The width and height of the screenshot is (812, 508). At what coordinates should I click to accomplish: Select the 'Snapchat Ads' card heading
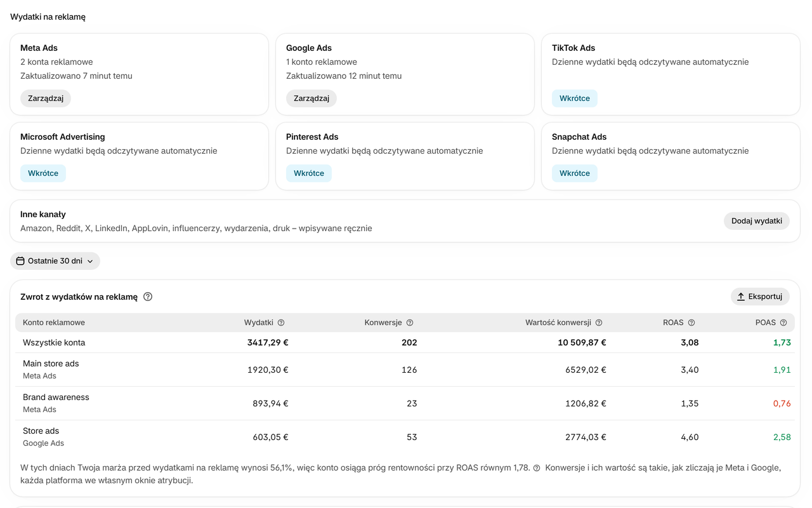click(579, 137)
